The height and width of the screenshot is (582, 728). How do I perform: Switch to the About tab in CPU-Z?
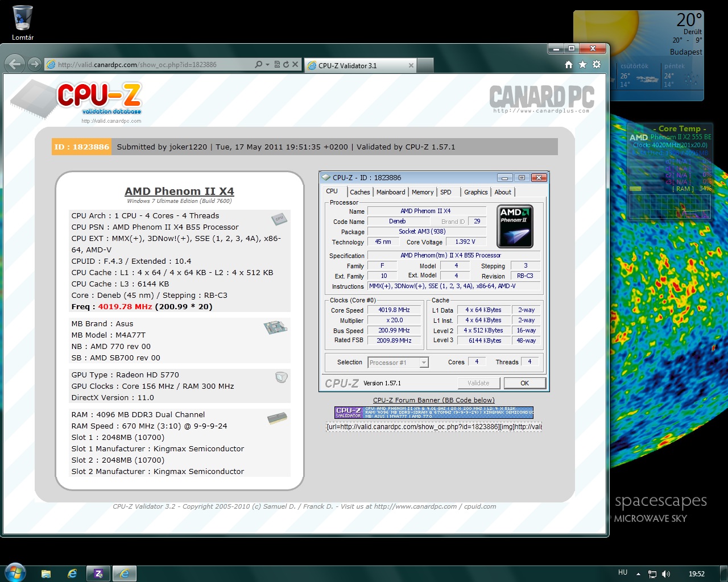pos(503,192)
